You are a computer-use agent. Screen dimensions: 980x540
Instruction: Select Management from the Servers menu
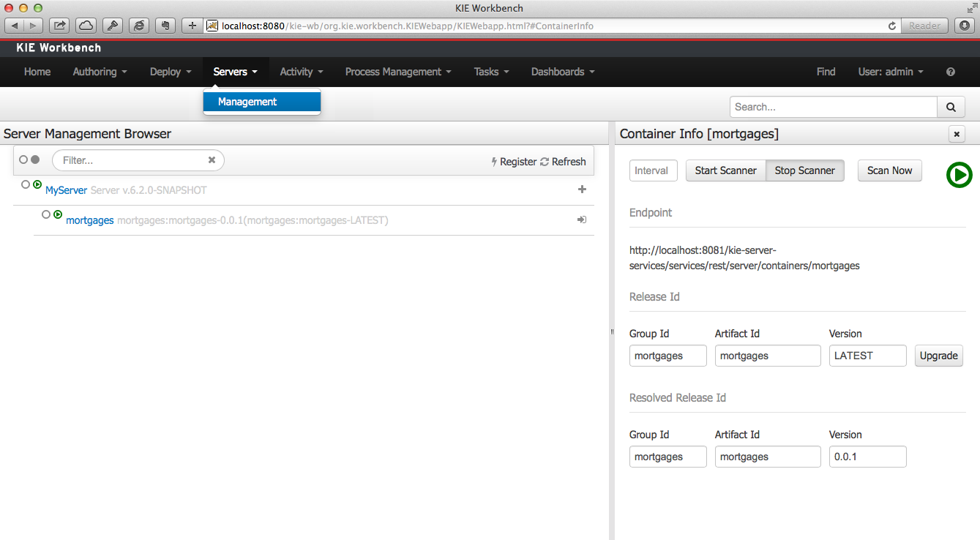click(x=247, y=102)
